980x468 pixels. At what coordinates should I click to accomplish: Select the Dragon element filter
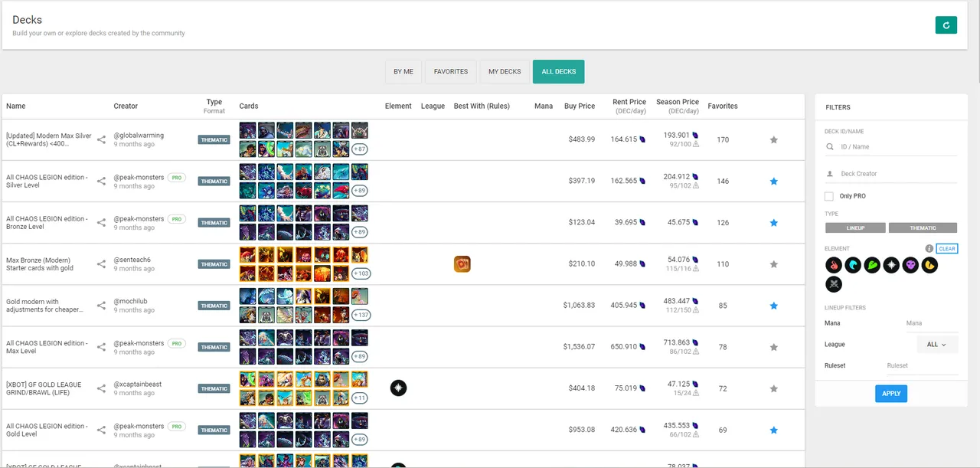[x=929, y=265]
